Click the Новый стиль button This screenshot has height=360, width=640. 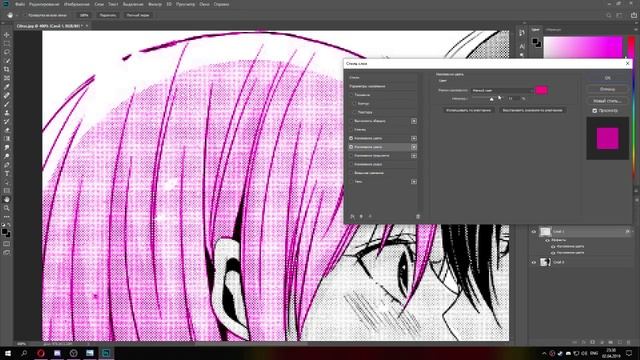pyautogui.click(x=607, y=100)
